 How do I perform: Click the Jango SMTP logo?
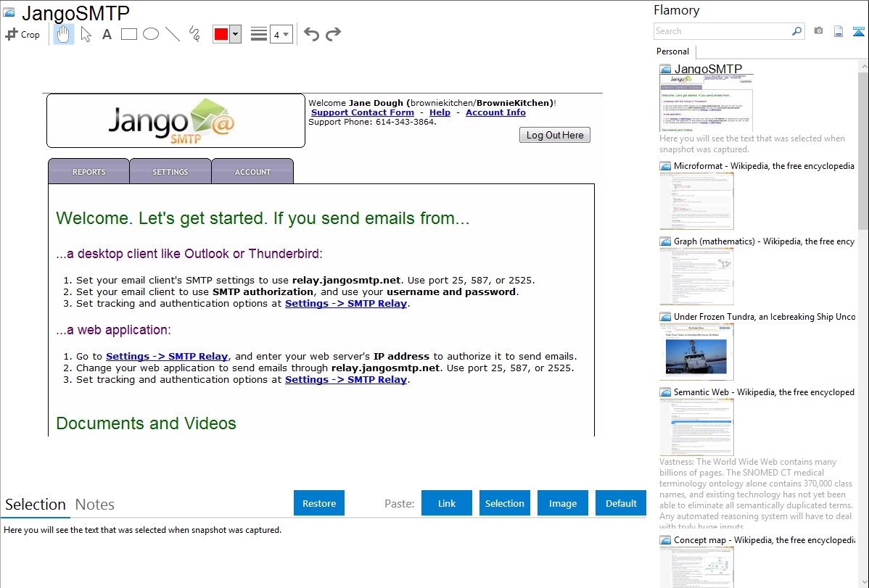point(172,121)
